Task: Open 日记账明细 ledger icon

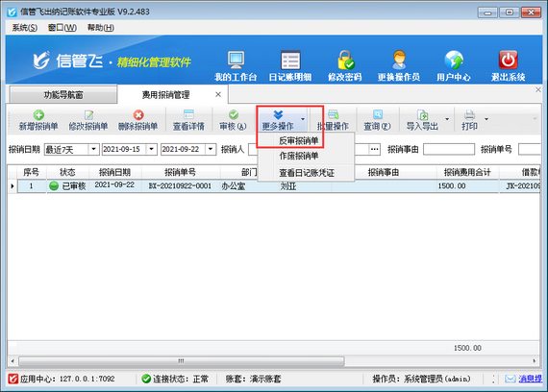Action: click(290, 61)
